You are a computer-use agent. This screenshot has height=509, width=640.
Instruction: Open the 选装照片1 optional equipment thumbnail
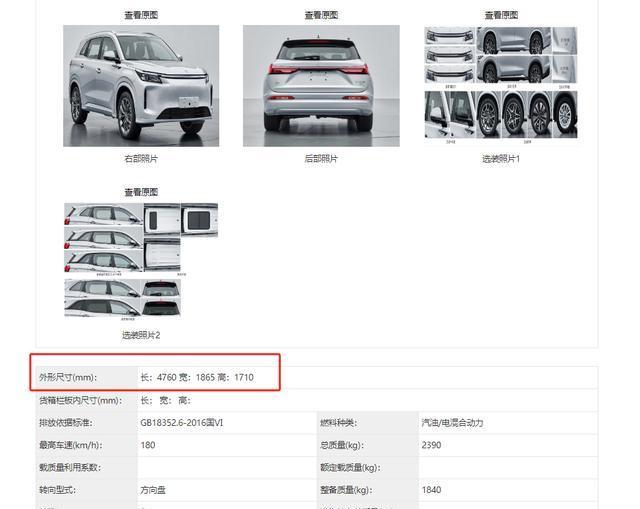pyautogui.click(x=501, y=85)
